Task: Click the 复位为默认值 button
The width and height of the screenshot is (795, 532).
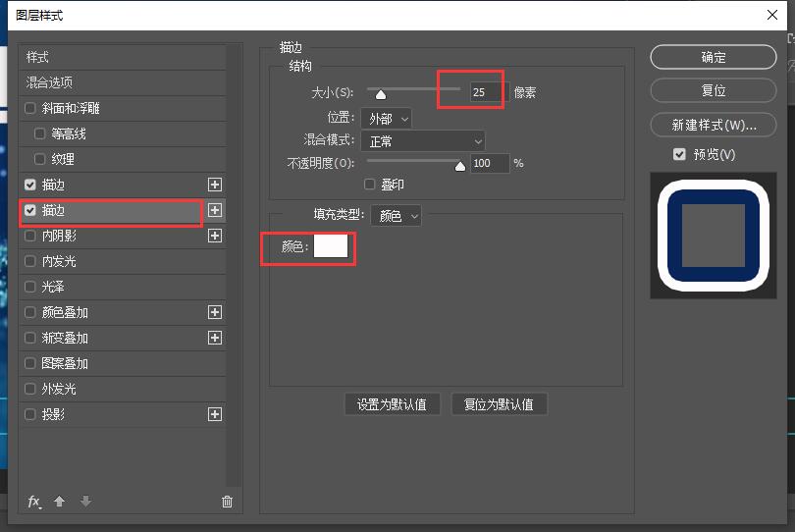Action: click(499, 404)
